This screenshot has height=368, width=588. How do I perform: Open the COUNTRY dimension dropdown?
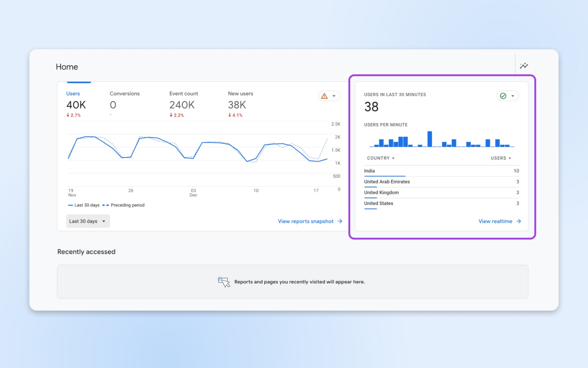tap(381, 158)
